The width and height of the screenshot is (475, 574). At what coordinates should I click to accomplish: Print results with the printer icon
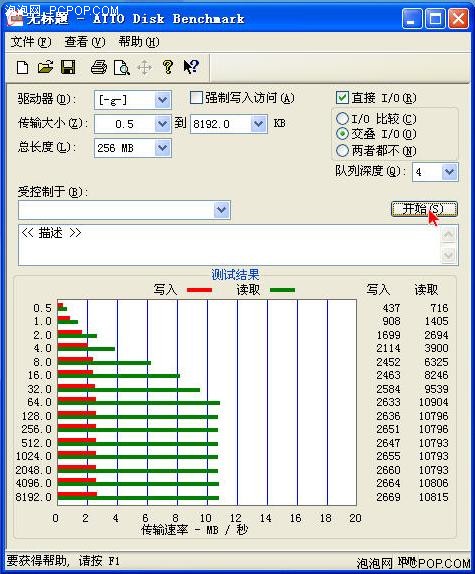[99, 67]
